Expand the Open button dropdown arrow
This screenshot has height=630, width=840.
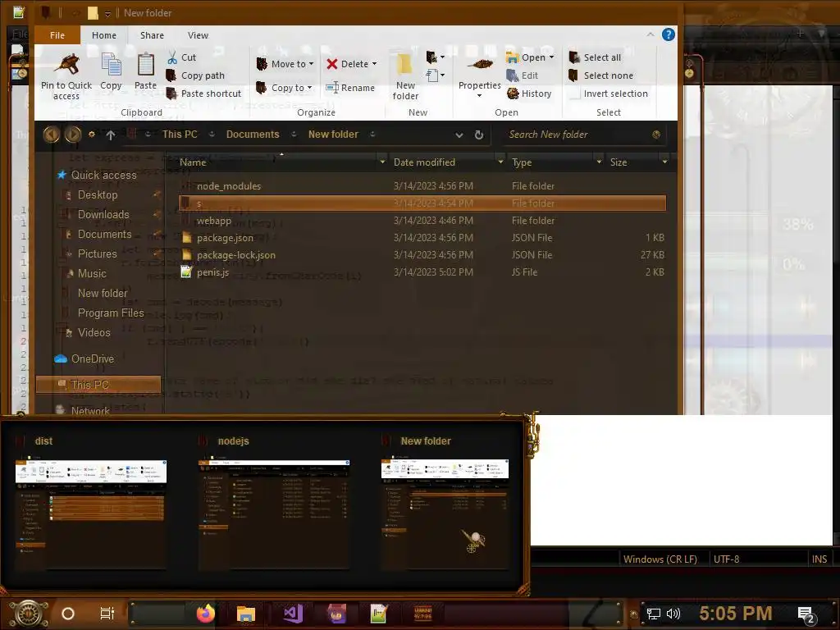[552, 57]
